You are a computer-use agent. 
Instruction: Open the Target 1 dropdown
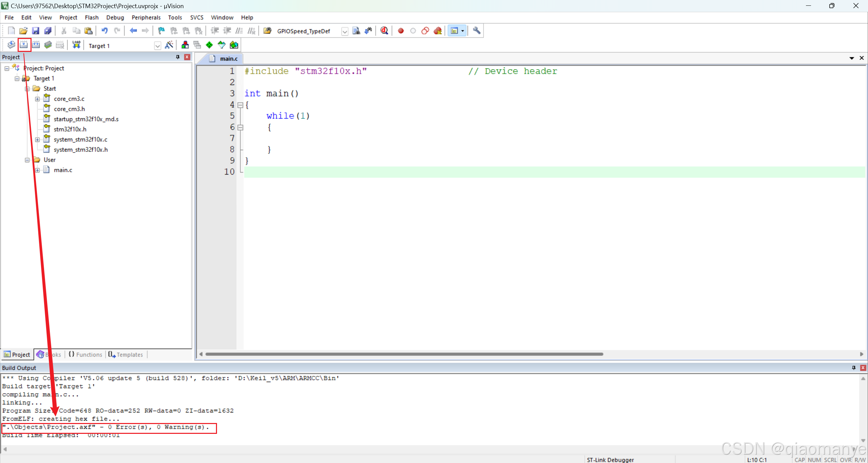pyautogui.click(x=157, y=46)
